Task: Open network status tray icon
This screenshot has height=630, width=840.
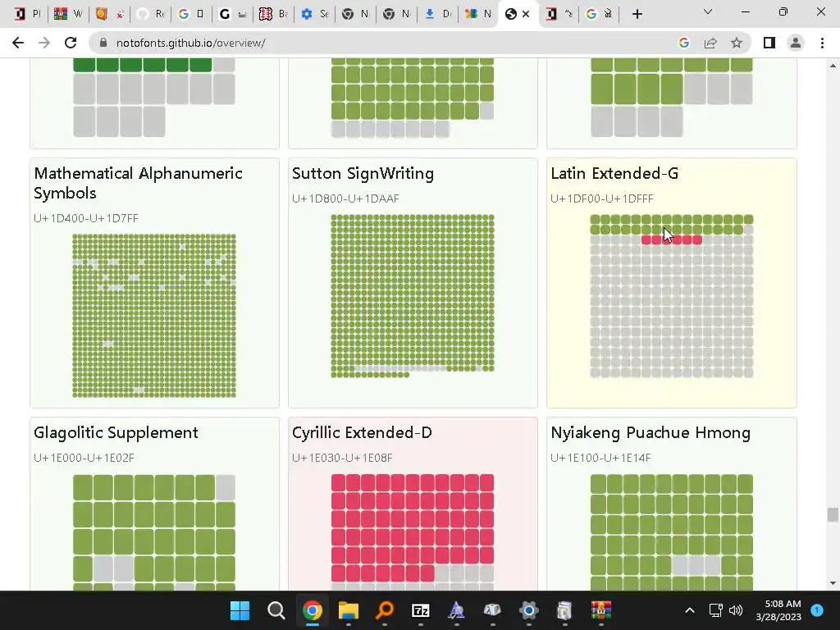Action: coord(715,610)
